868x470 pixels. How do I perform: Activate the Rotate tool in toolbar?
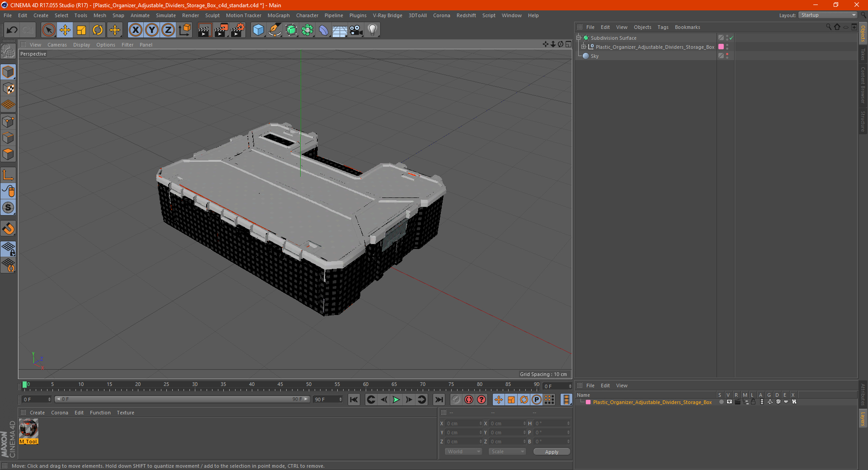[x=98, y=30]
